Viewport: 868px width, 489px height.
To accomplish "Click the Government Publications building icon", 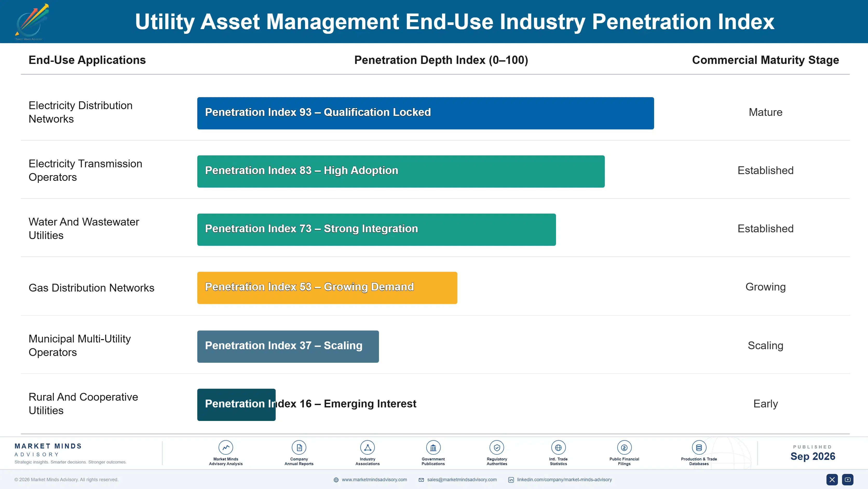I will (433, 447).
